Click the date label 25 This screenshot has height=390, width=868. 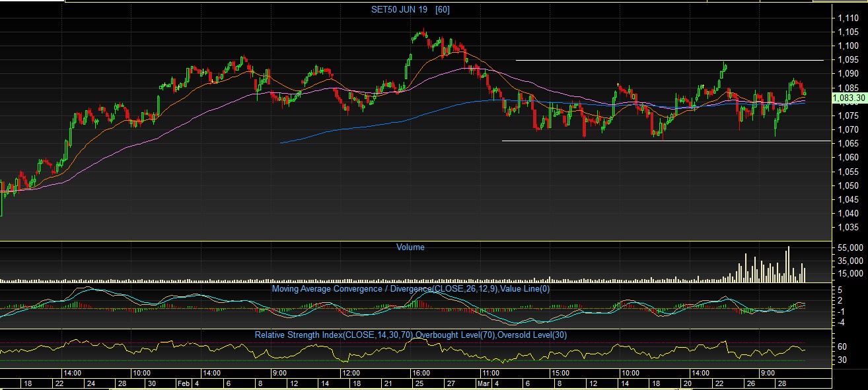click(x=419, y=383)
